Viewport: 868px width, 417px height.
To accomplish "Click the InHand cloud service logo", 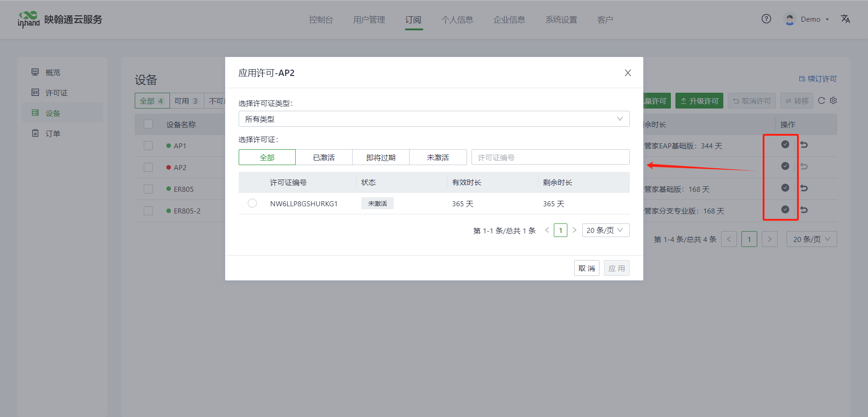I will tap(60, 19).
